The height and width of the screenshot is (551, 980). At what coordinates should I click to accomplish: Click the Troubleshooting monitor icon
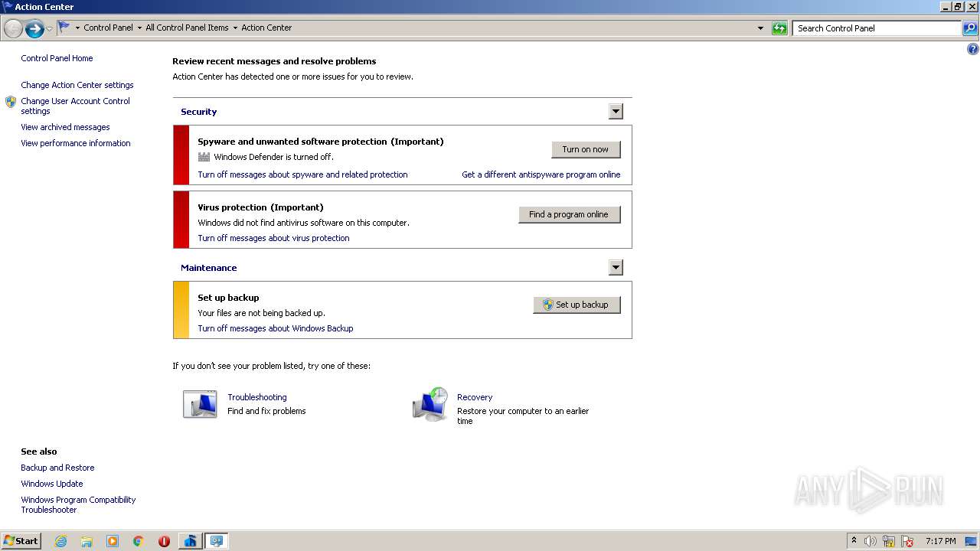[x=200, y=404]
